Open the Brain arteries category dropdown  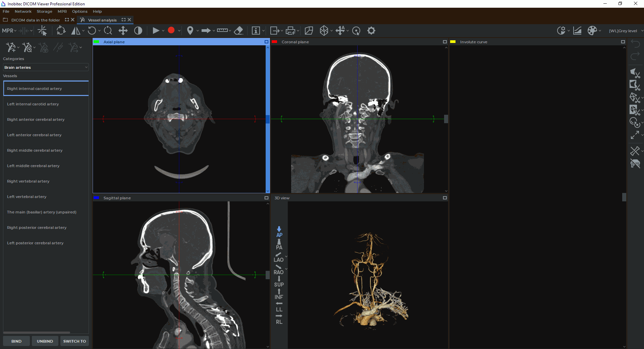46,67
